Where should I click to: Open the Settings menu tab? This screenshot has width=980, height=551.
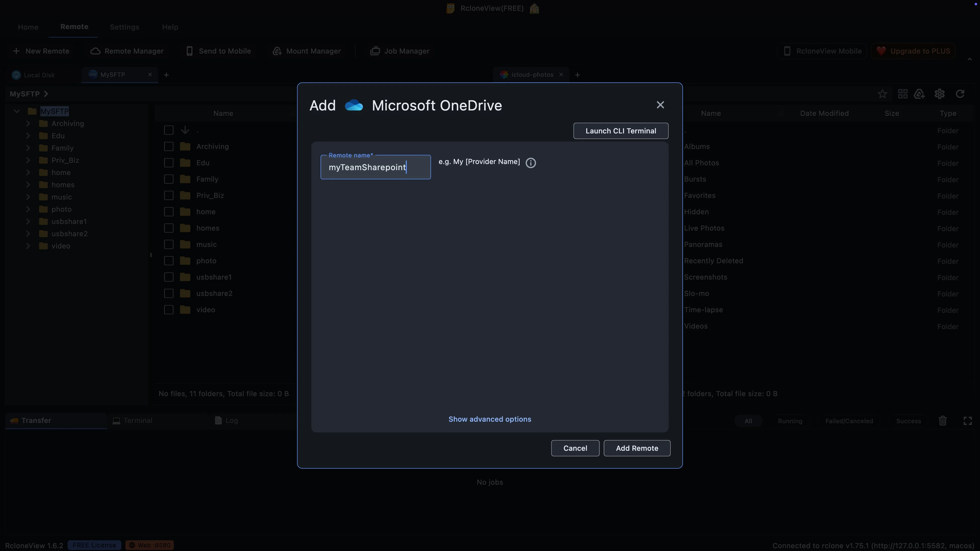pyautogui.click(x=124, y=27)
